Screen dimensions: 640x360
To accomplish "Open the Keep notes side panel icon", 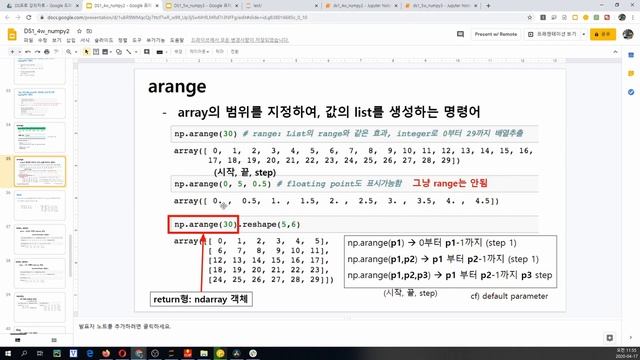I will point(631,73).
